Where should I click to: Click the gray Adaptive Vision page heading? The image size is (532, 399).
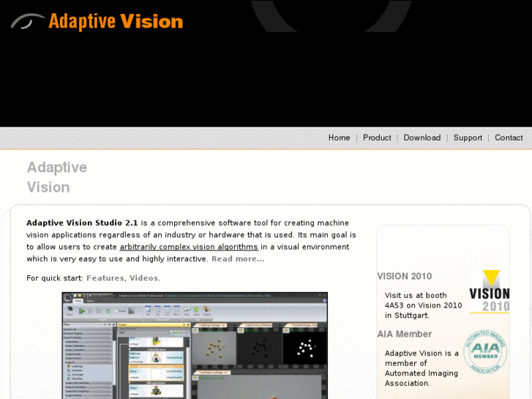(x=57, y=177)
